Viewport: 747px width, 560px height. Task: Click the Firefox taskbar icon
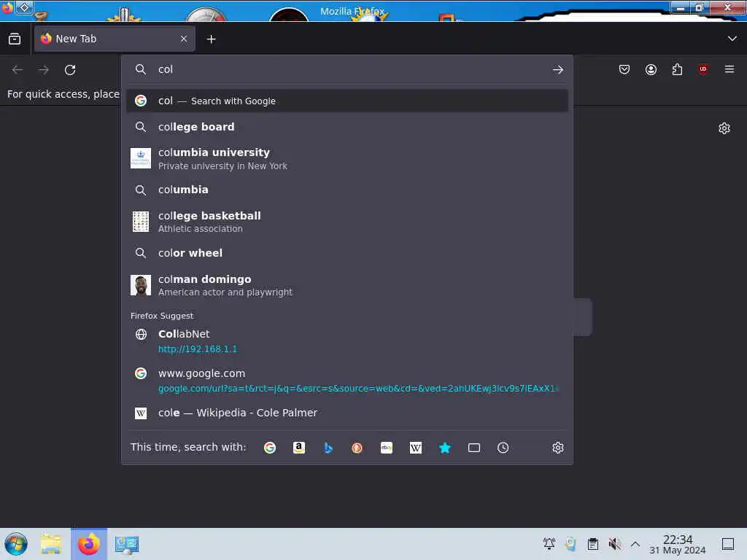click(x=89, y=544)
